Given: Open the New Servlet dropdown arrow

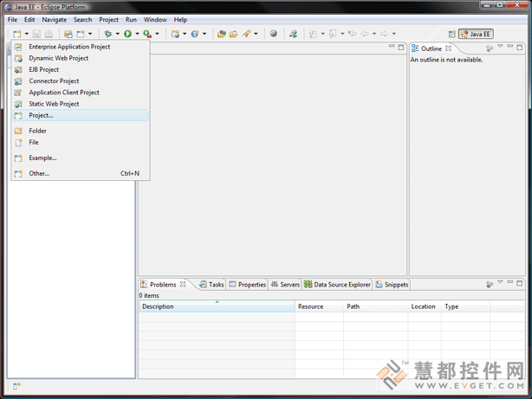Looking at the screenshot, I should tap(204, 34).
